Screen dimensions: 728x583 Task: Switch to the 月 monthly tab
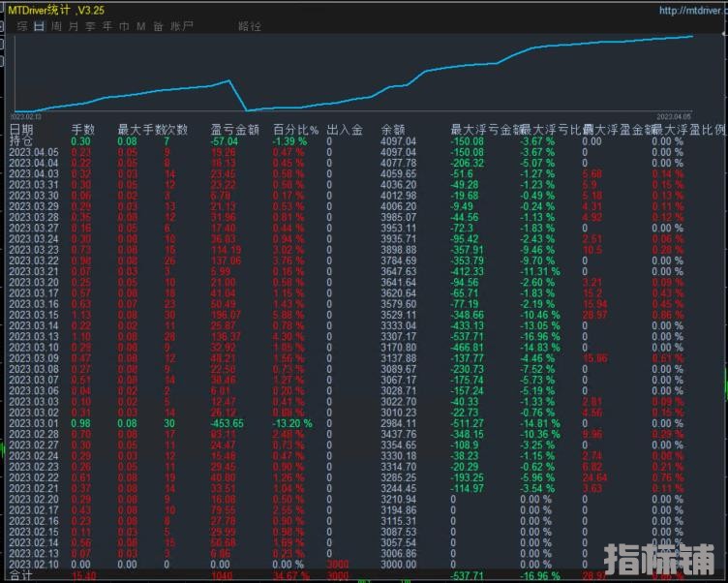[74, 26]
